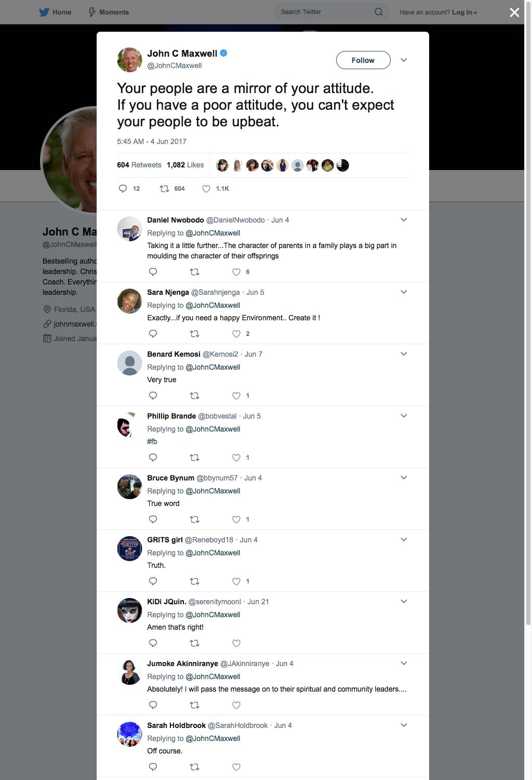532x780 pixels.
Task: Like Sara Njenga's reply with the heart icon
Action: pyautogui.click(x=236, y=334)
